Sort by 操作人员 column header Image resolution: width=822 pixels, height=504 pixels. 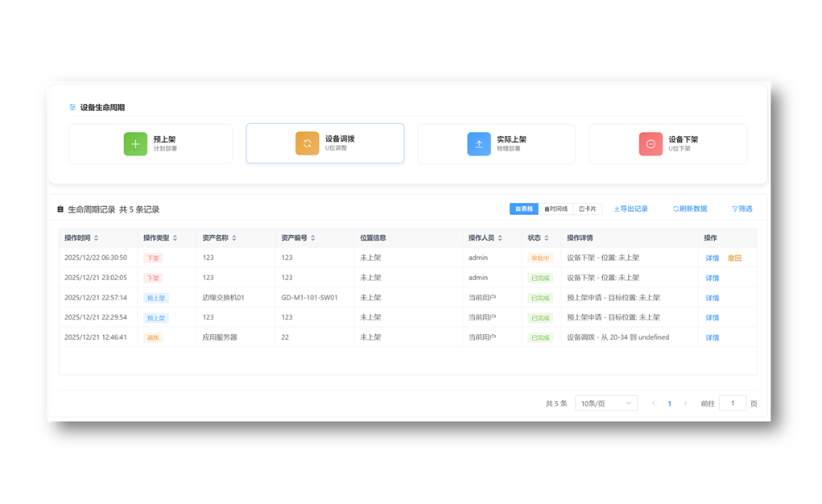coord(481,238)
